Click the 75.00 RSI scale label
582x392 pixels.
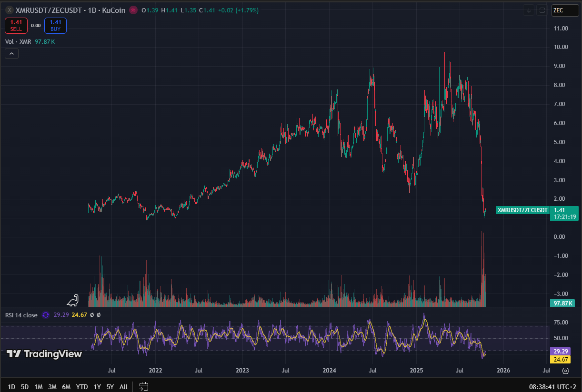(561, 323)
